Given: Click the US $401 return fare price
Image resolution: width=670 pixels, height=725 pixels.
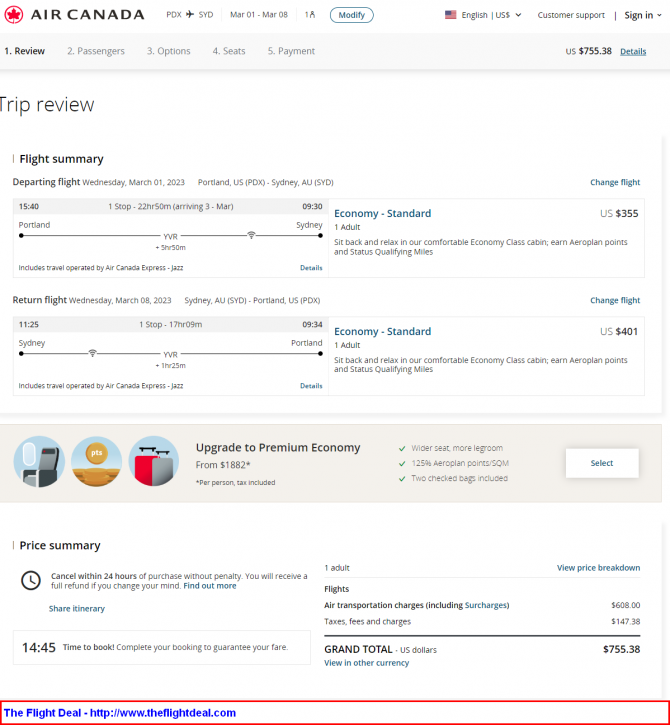Looking at the screenshot, I should click(x=619, y=331).
